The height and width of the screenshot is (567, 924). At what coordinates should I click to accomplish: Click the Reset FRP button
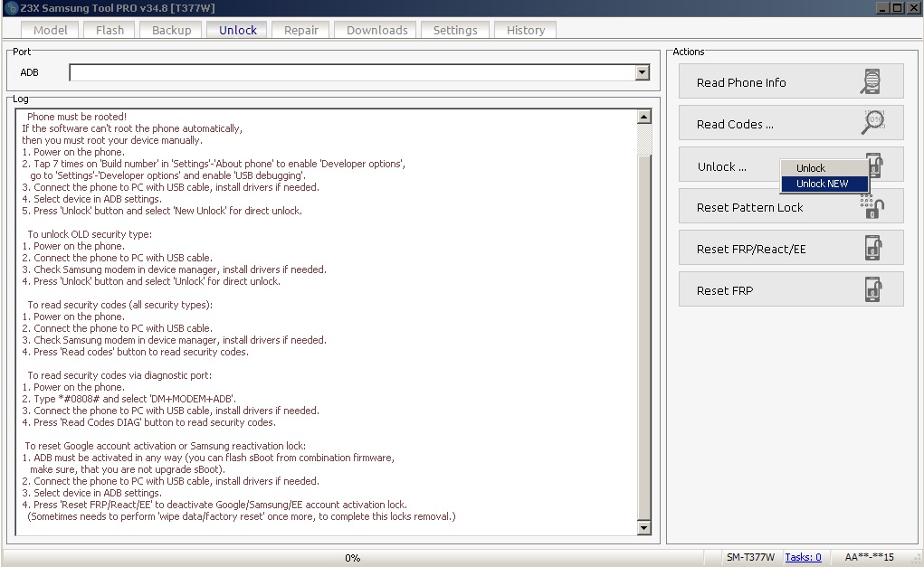(791, 289)
